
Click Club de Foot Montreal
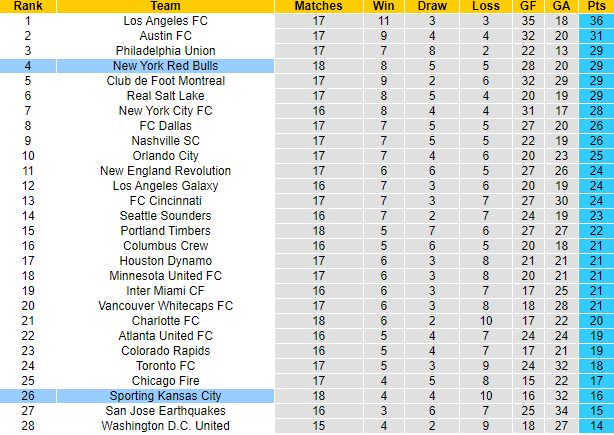pos(165,80)
